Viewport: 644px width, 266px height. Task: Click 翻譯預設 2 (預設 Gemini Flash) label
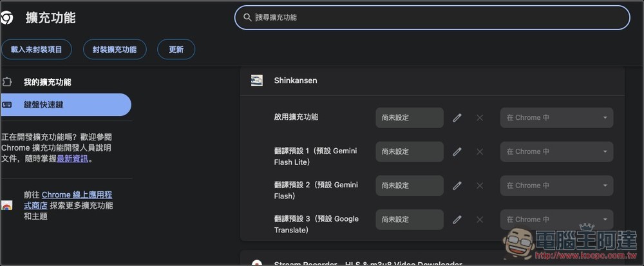point(316,191)
